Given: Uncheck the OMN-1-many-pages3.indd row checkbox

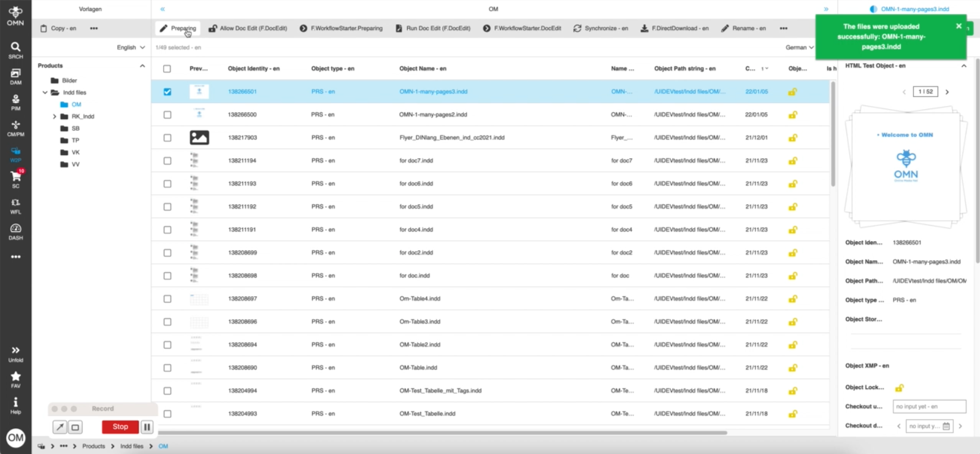Looking at the screenshot, I should pyautogui.click(x=167, y=92).
